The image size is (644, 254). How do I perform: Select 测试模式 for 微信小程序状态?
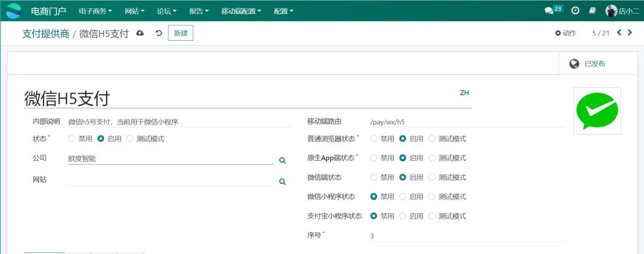click(x=431, y=197)
